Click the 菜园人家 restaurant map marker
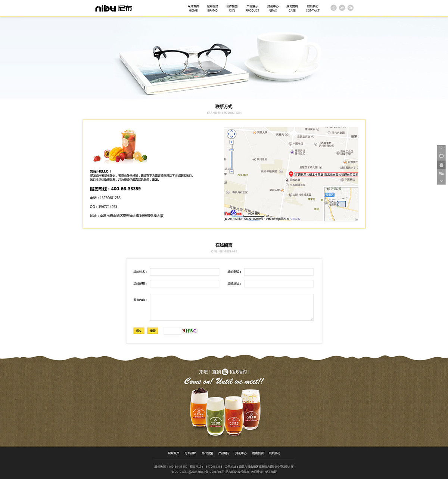Image resolution: width=448 pixels, height=479 pixels. pyautogui.click(x=283, y=190)
